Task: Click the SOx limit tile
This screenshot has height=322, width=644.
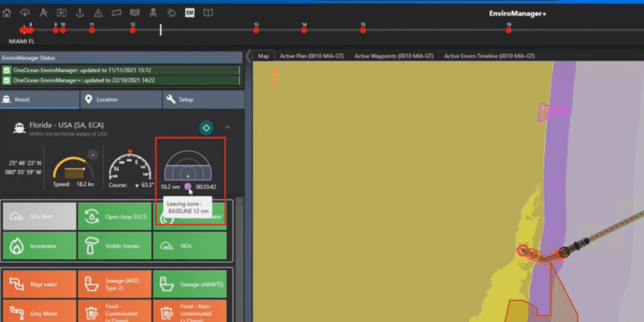Action: (39, 216)
